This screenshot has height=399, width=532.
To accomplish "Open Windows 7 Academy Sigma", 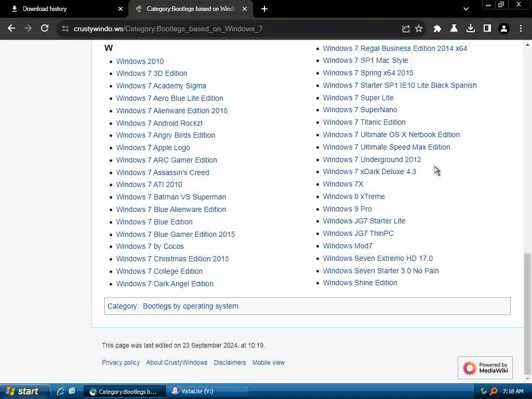I will click(x=161, y=86).
